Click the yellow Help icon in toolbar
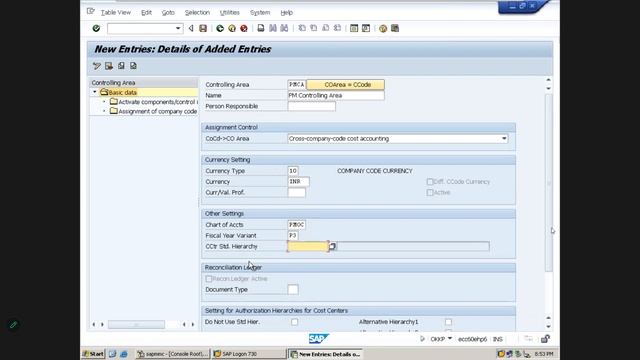The image size is (640, 360). [383, 28]
